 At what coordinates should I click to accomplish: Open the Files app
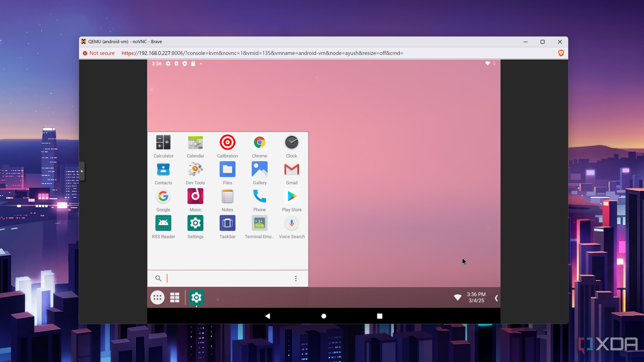point(227,173)
